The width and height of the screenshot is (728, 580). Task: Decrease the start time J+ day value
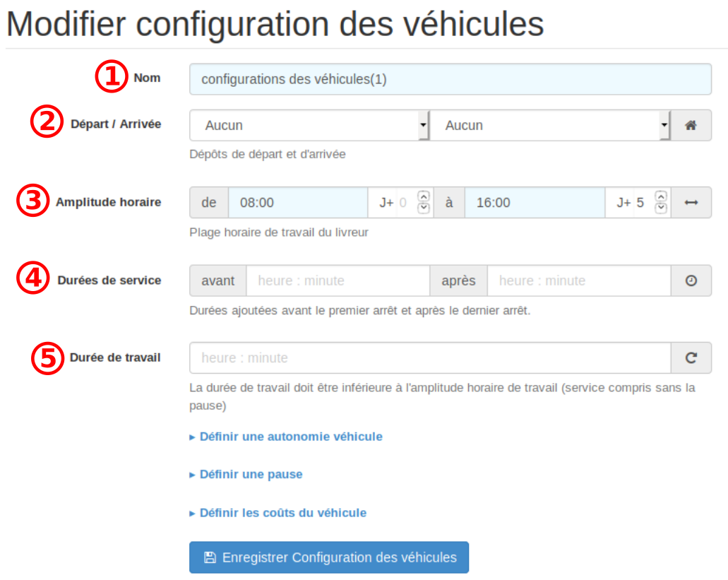(x=424, y=208)
